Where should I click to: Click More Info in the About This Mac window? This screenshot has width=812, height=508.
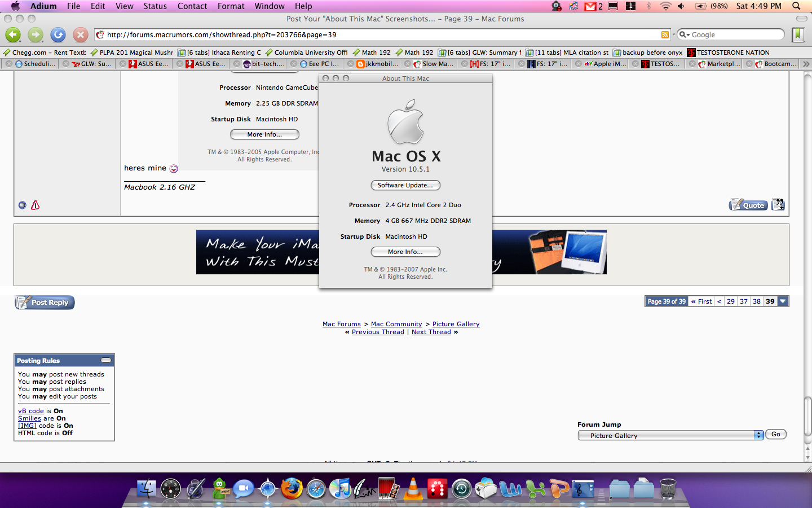tap(405, 252)
